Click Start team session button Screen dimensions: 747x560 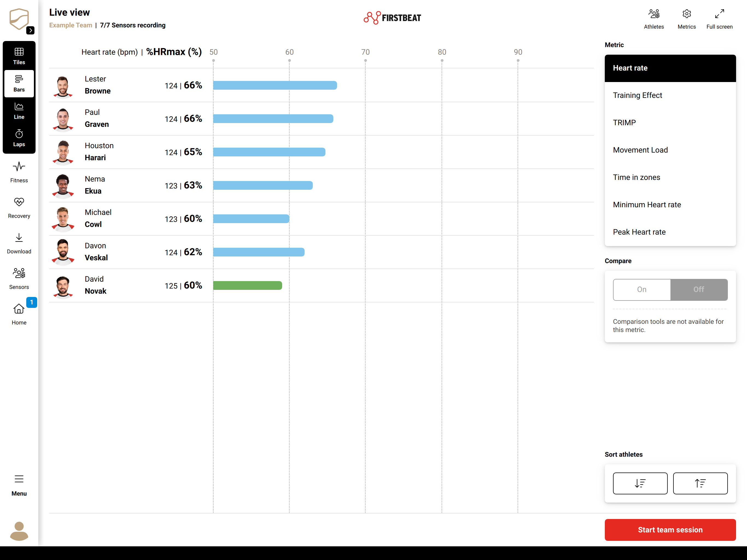coord(670,530)
